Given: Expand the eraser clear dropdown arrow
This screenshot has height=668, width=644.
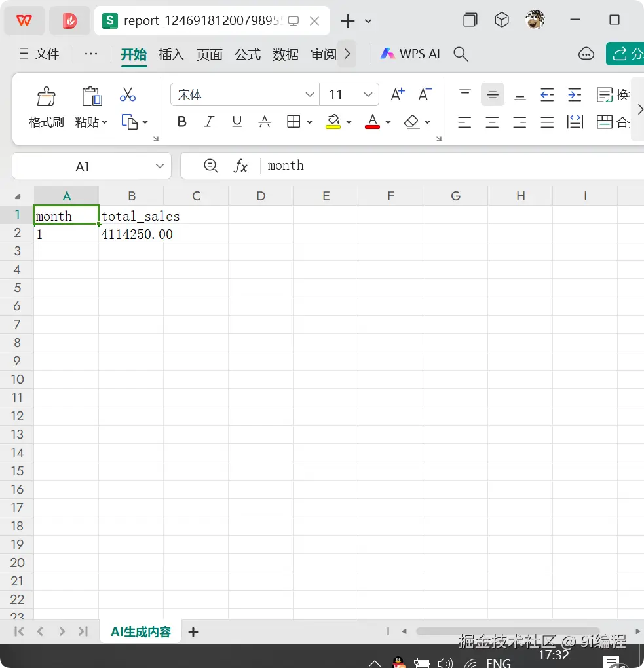Looking at the screenshot, I should (x=428, y=122).
